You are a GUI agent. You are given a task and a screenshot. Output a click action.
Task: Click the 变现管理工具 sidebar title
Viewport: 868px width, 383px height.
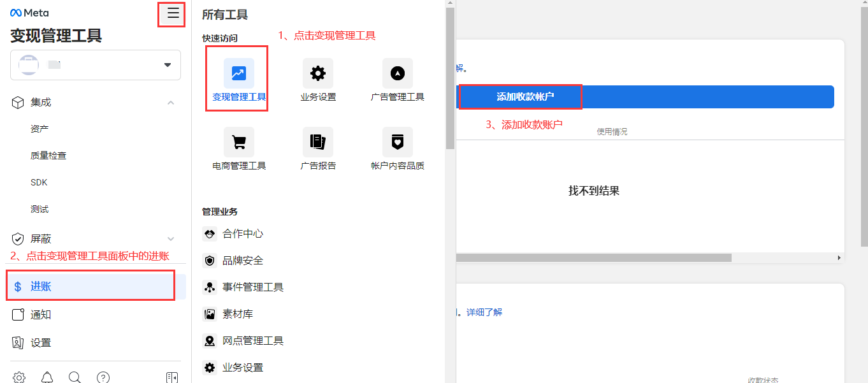tap(56, 36)
